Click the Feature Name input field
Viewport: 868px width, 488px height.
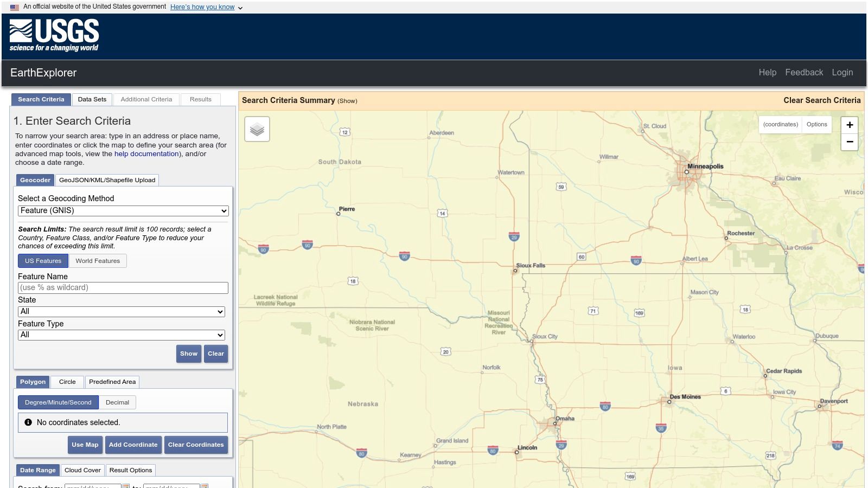[123, 287]
